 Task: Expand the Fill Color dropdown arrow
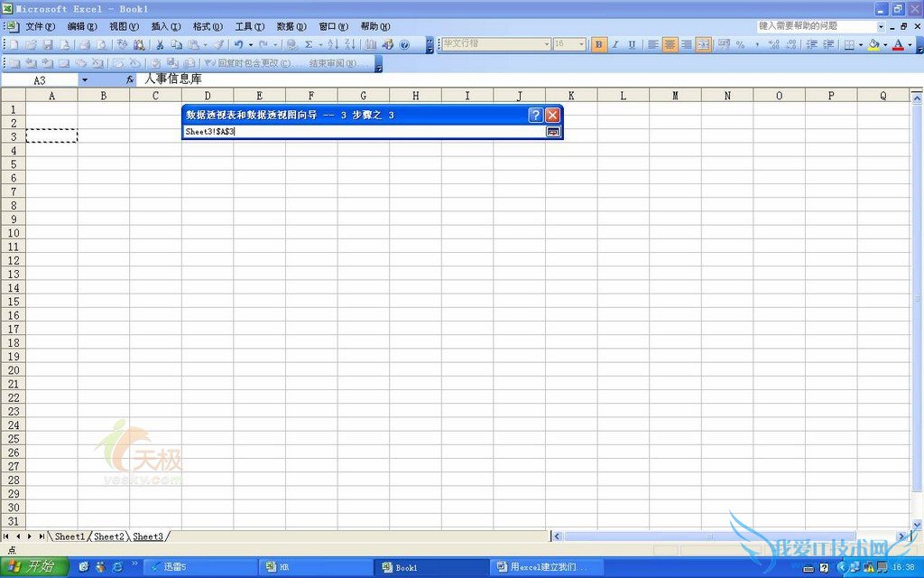[885, 45]
